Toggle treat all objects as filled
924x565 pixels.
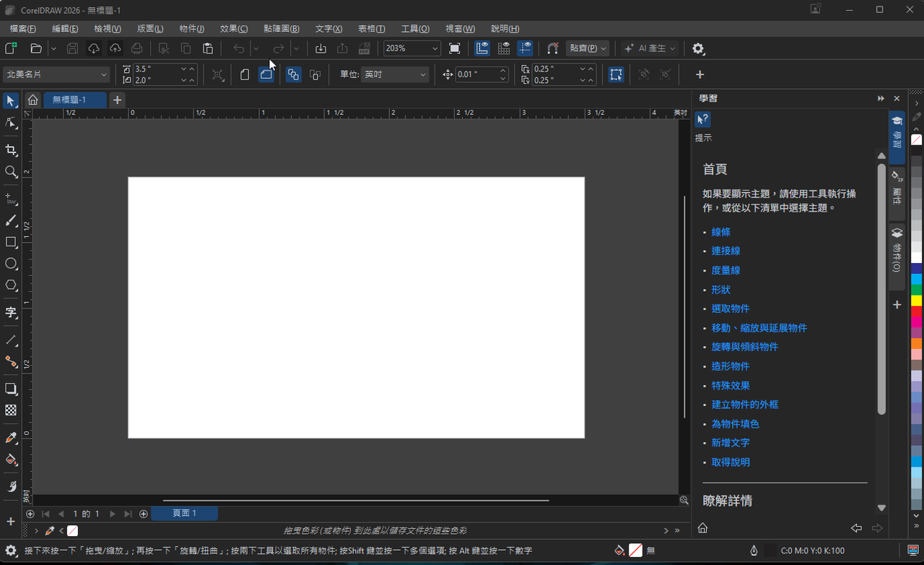(616, 74)
